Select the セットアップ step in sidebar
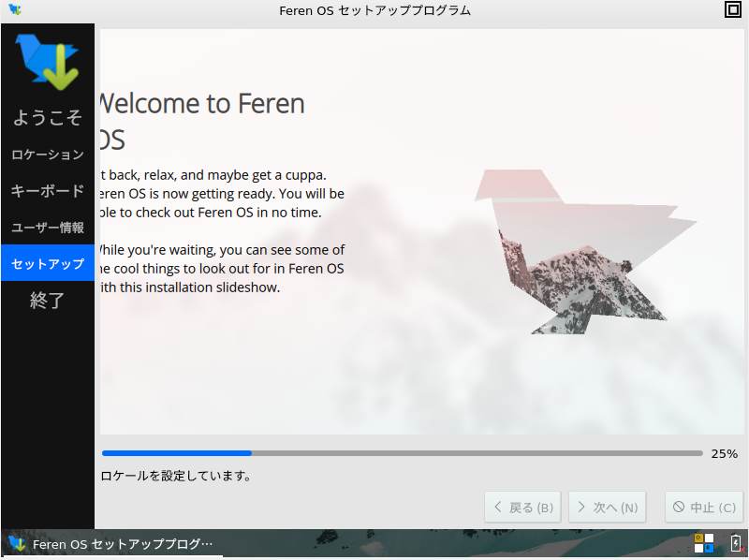The width and height of the screenshot is (749, 560). click(48, 263)
